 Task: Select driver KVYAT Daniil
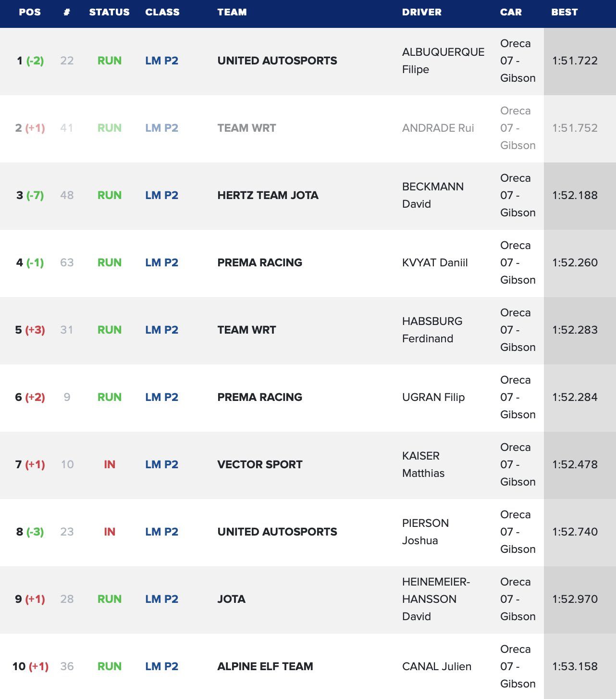click(x=435, y=262)
